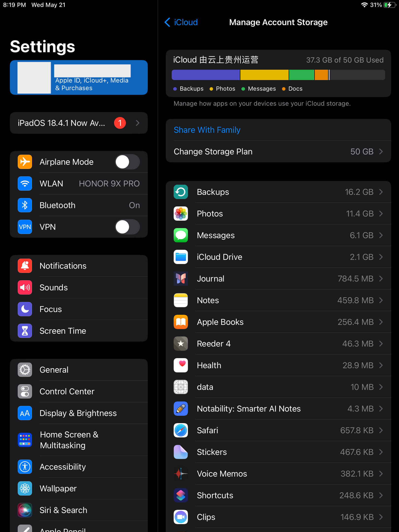Tap the Sounds speaker icon

[x=25, y=287]
